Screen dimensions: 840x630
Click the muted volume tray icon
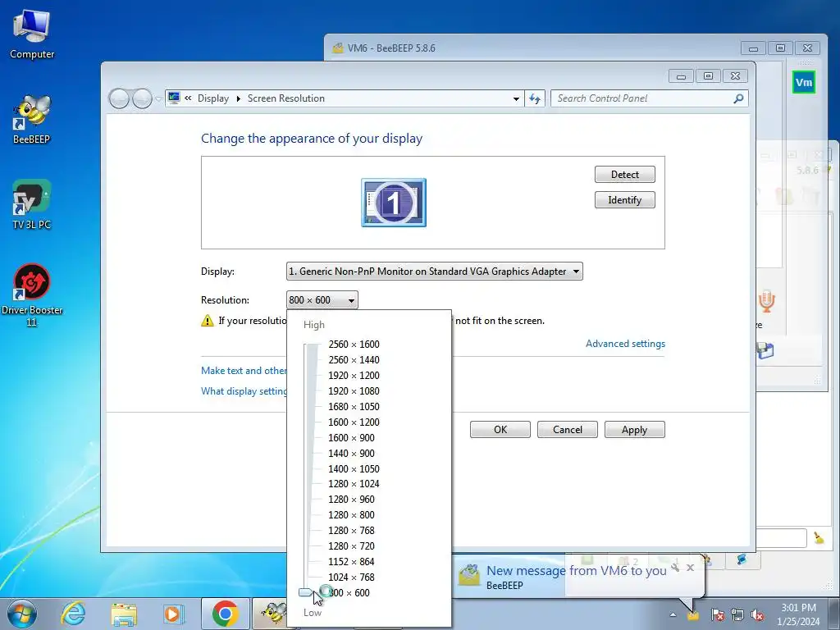(x=757, y=614)
